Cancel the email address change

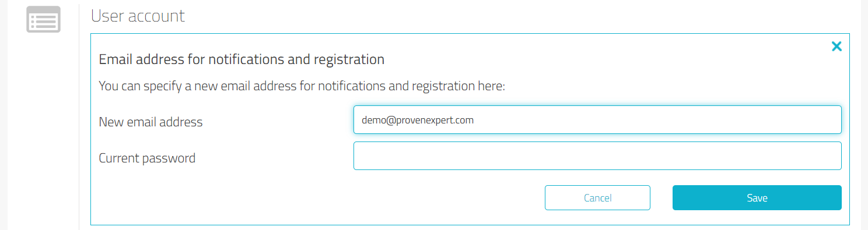(597, 198)
